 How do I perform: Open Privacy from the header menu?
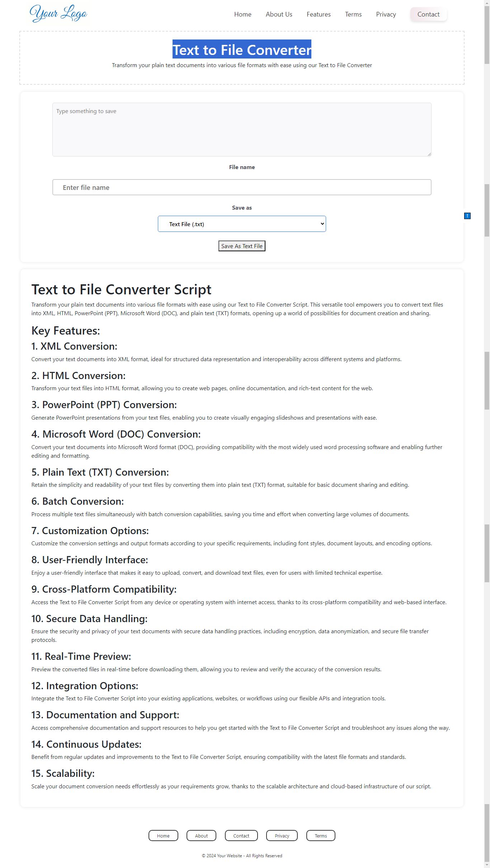(x=386, y=14)
